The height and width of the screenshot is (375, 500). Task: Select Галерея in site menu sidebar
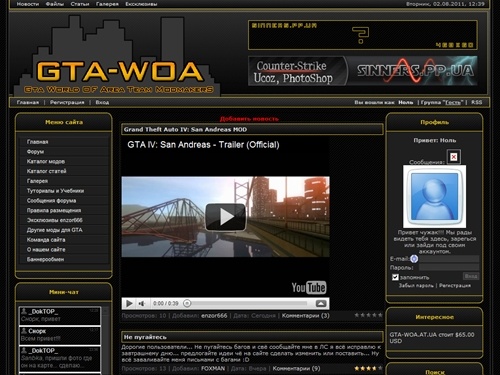37,181
